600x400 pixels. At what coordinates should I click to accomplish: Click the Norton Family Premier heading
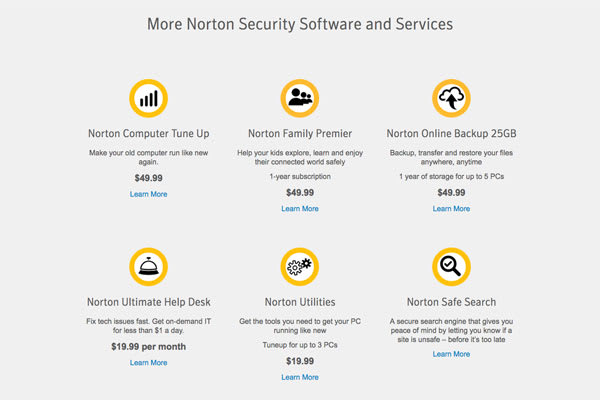coord(299,133)
